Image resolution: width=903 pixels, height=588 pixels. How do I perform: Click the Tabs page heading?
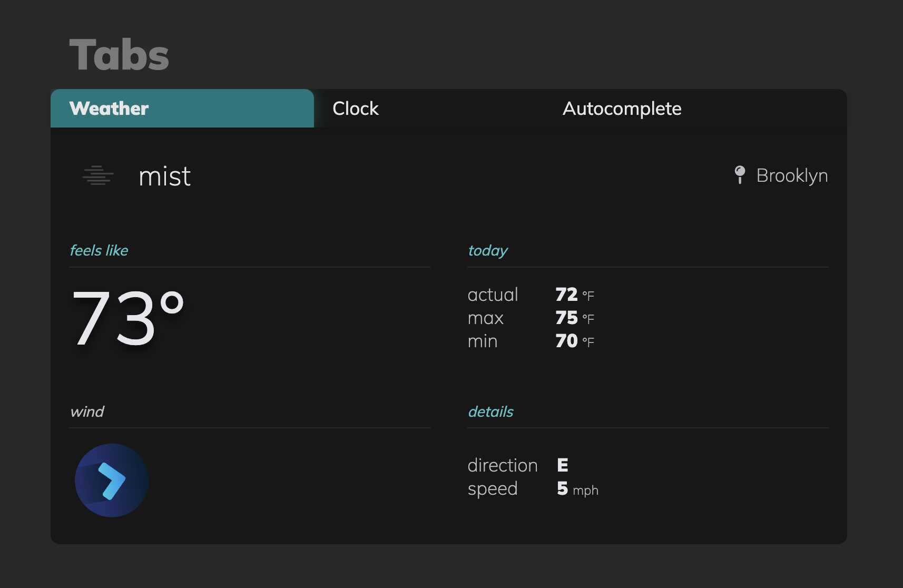[x=119, y=55]
